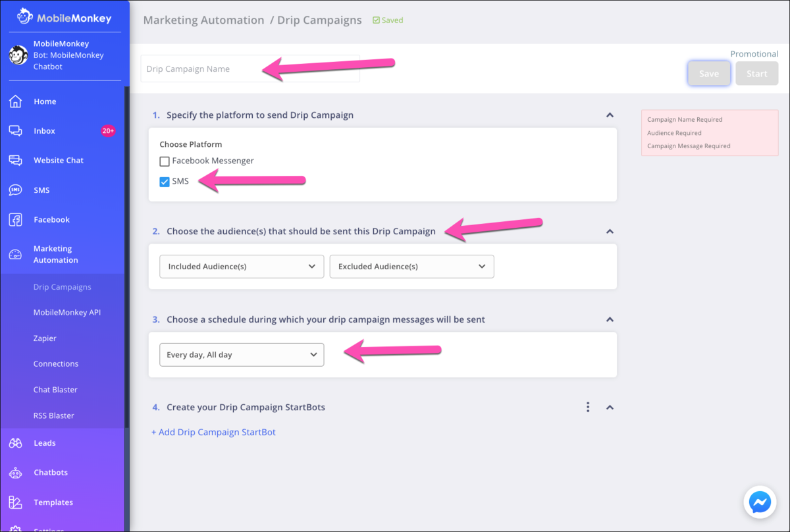Viewport: 790px width, 532px height.
Task: Select Drip Campaigns in the submenu
Action: pos(63,287)
